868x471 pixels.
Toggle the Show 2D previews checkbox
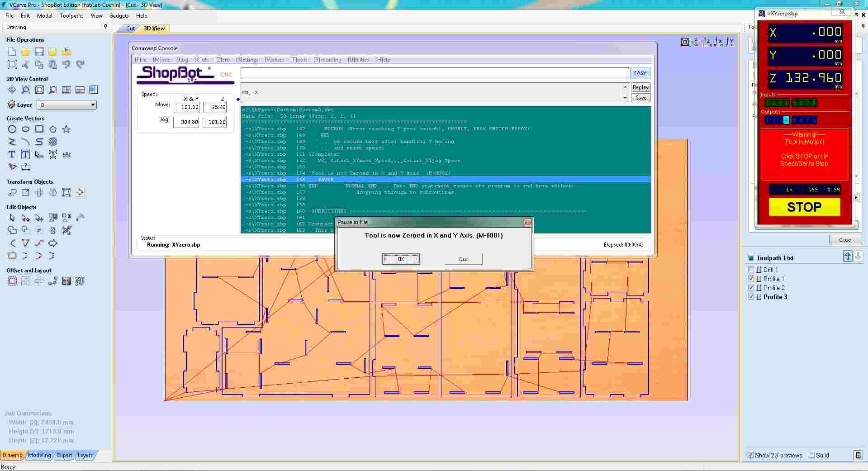pos(750,455)
